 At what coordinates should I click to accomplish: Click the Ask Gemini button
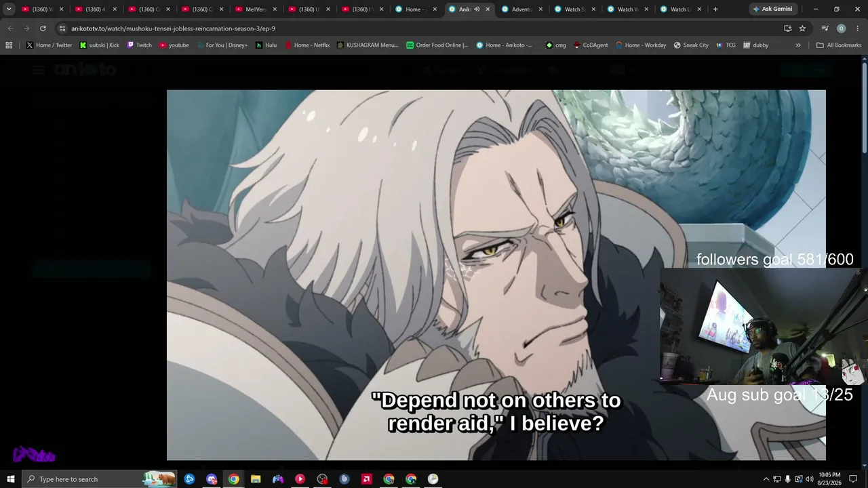772,9
